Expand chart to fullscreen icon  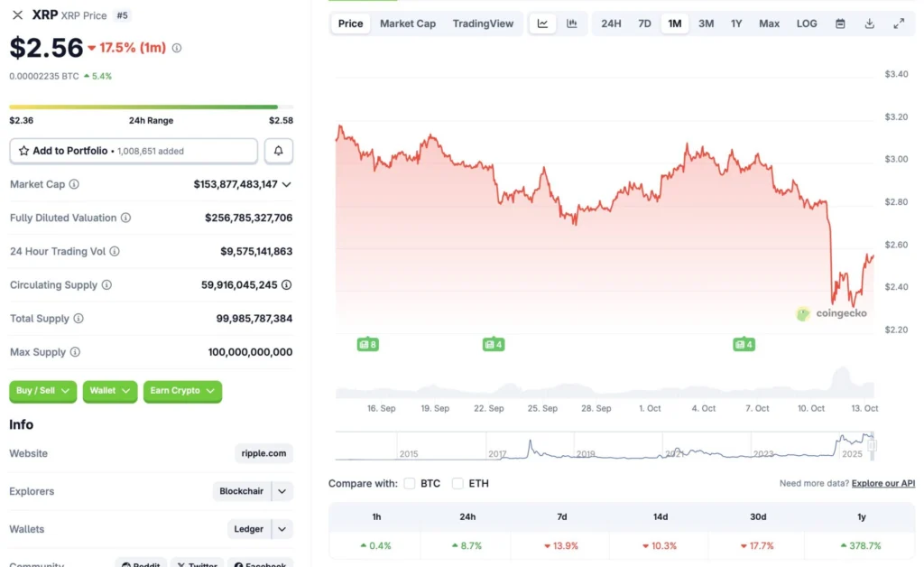point(899,23)
